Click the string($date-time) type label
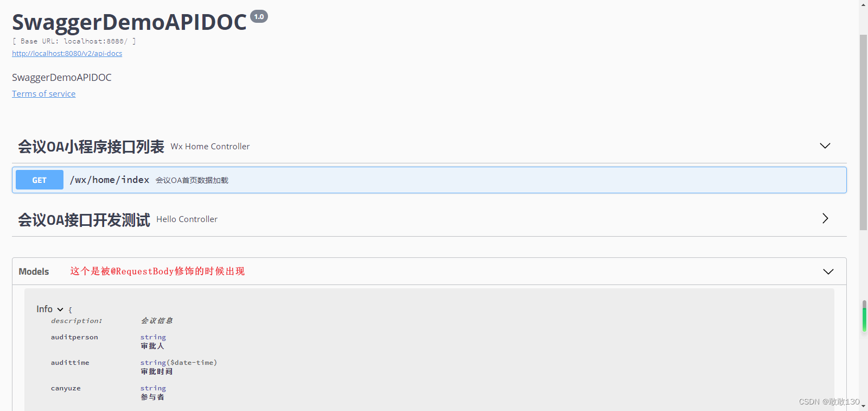 point(178,363)
